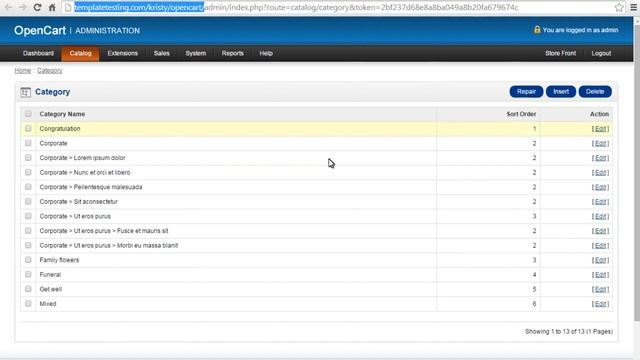Open the browser hamburger menu

tap(633, 7)
